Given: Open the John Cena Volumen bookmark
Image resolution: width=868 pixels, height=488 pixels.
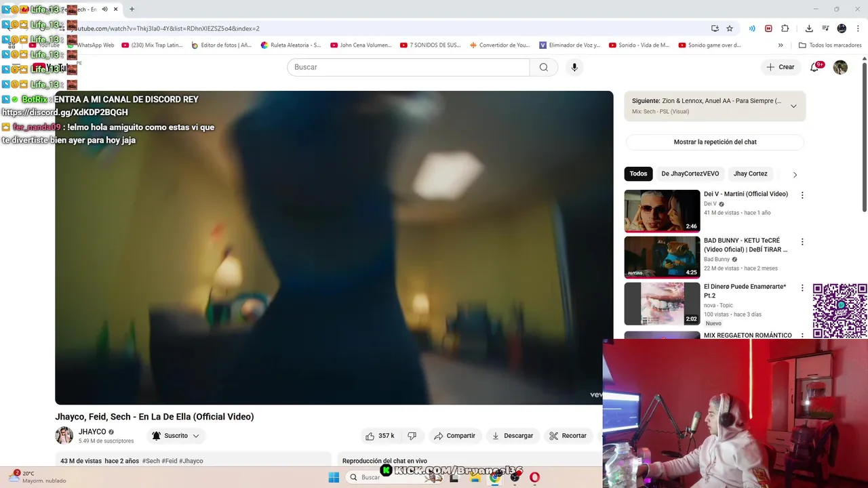Looking at the screenshot, I should pos(361,45).
